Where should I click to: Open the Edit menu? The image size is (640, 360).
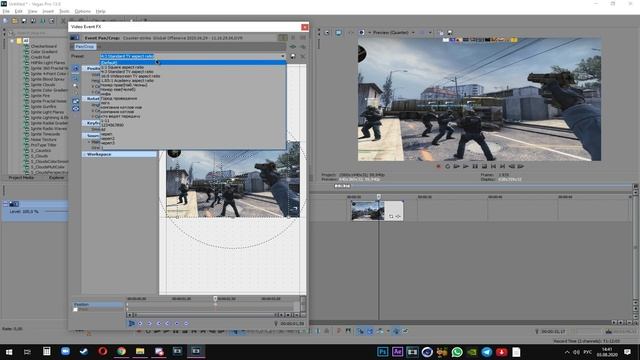pyautogui.click(x=19, y=11)
